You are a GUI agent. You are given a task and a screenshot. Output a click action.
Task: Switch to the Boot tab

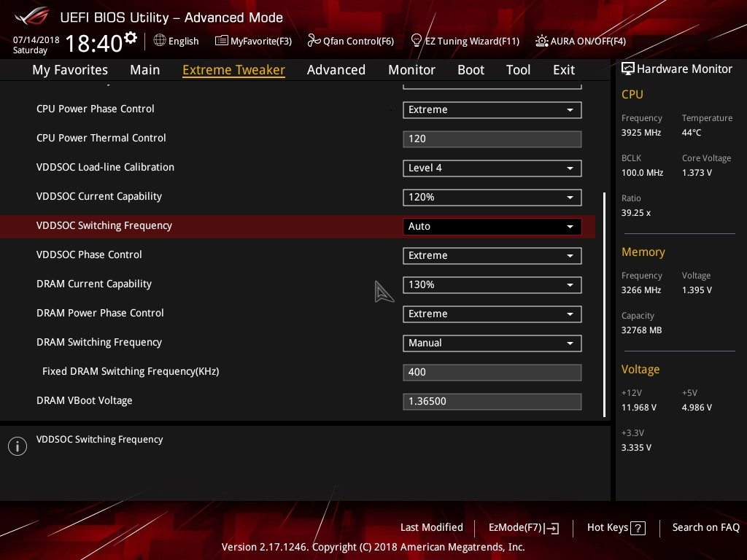click(471, 70)
